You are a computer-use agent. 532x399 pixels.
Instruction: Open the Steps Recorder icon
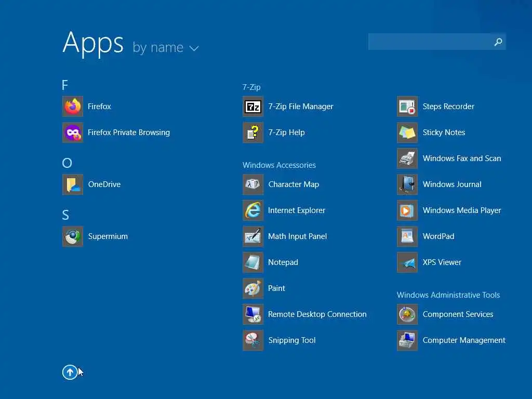[407, 107]
